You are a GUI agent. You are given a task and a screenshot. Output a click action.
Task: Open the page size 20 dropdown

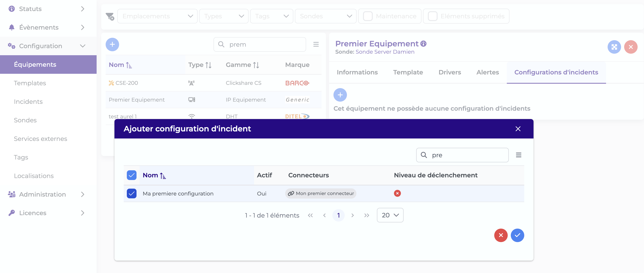tap(390, 215)
